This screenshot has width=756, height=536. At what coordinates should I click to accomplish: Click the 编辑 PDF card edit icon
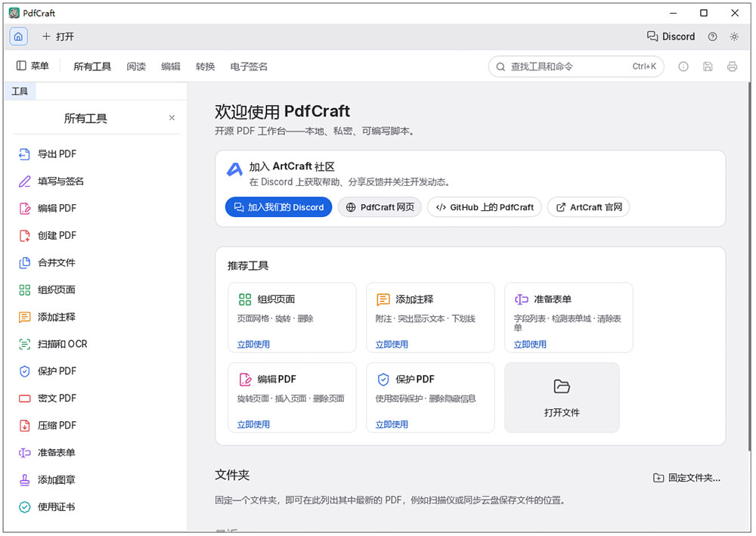(x=245, y=380)
